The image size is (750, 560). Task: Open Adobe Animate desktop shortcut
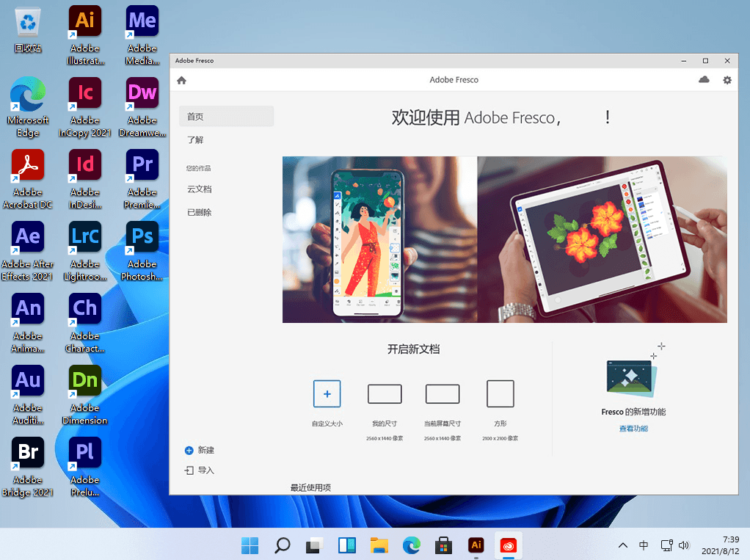click(x=28, y=323)
